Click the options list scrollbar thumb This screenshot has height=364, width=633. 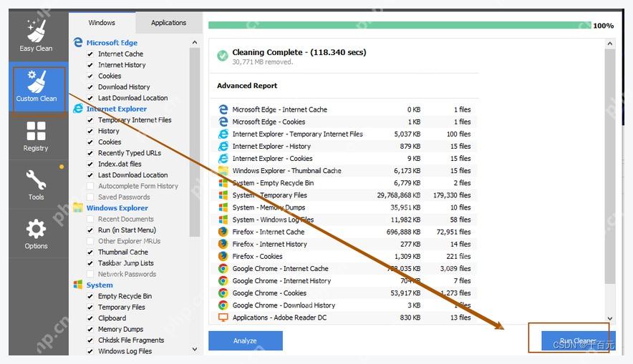coord(195,142)
